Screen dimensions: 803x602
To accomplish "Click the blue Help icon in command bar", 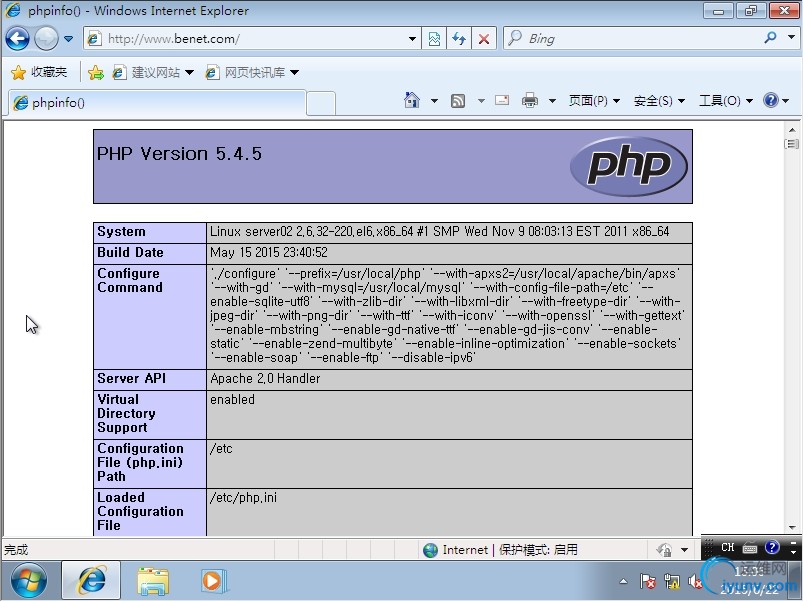I will click(x=771, y=100).
